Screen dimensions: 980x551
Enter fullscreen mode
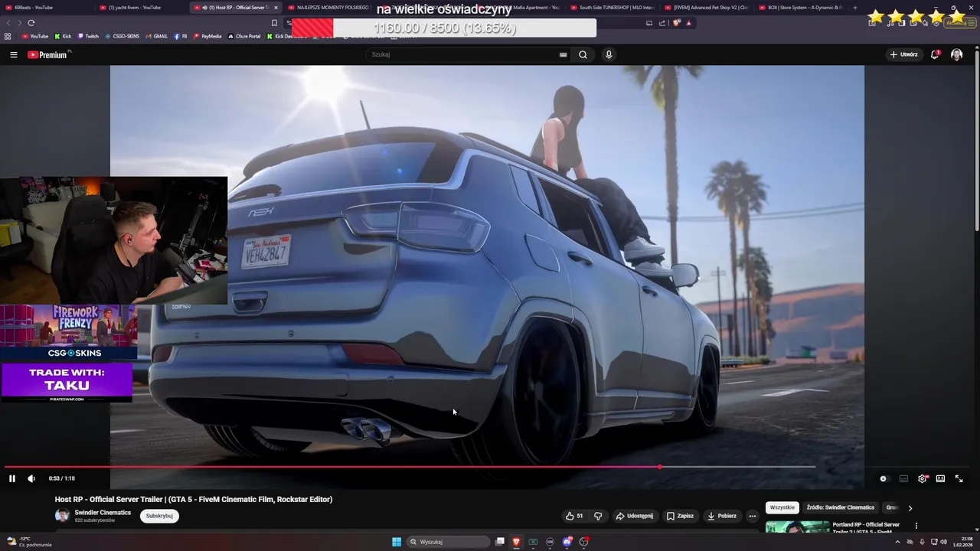click(959, 478)
